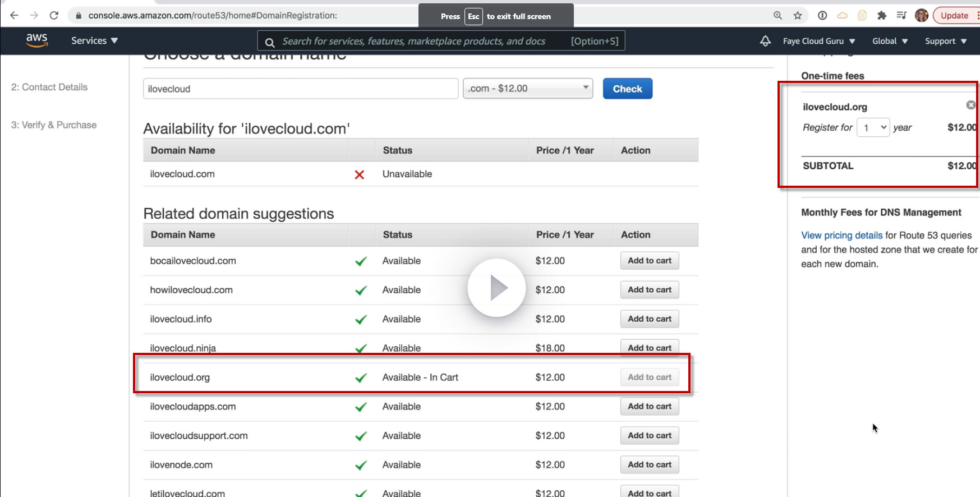This screenshot has height=497, width=980.
Task: Click the domain name field containing ilovecloud
Action: [301, 89]
